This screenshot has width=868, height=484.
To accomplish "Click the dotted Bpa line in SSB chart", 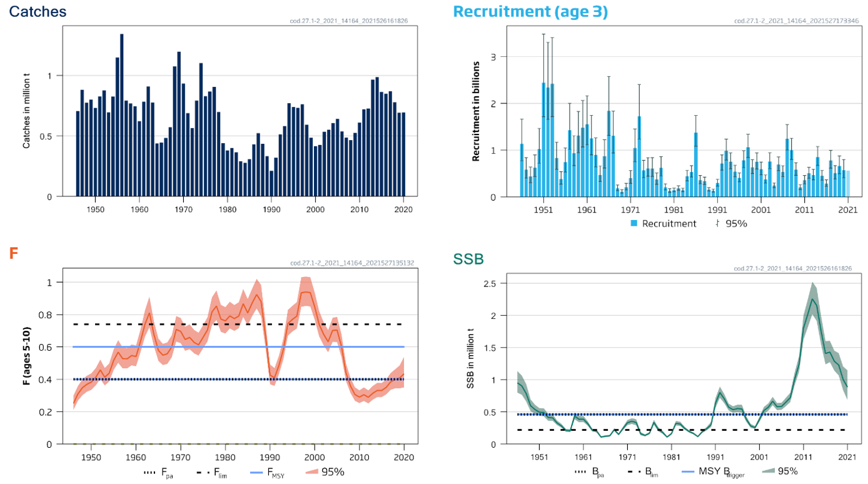I will [682, 414].
